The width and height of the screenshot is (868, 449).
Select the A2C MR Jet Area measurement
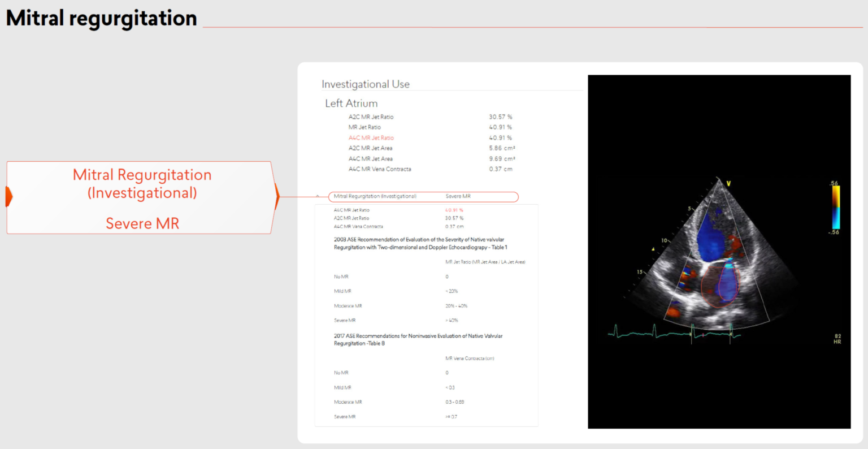tap(370, 148)
